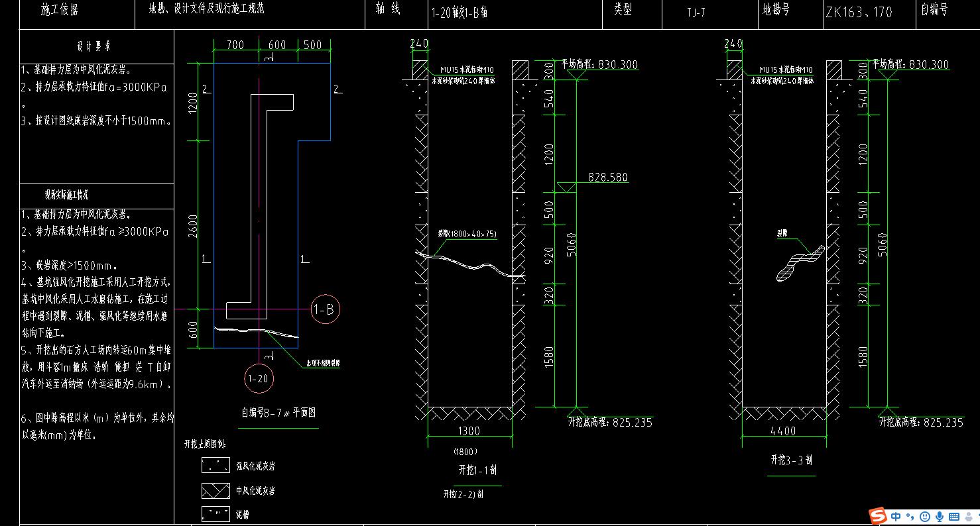Select the 开挖1-1剖 section title
This screenshot has height=526, width=980.
click(477, 470)
